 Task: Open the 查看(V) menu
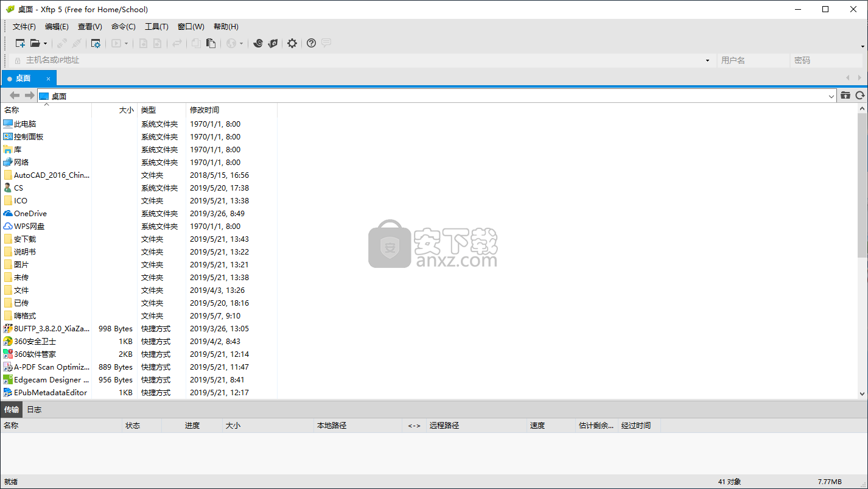90,27
